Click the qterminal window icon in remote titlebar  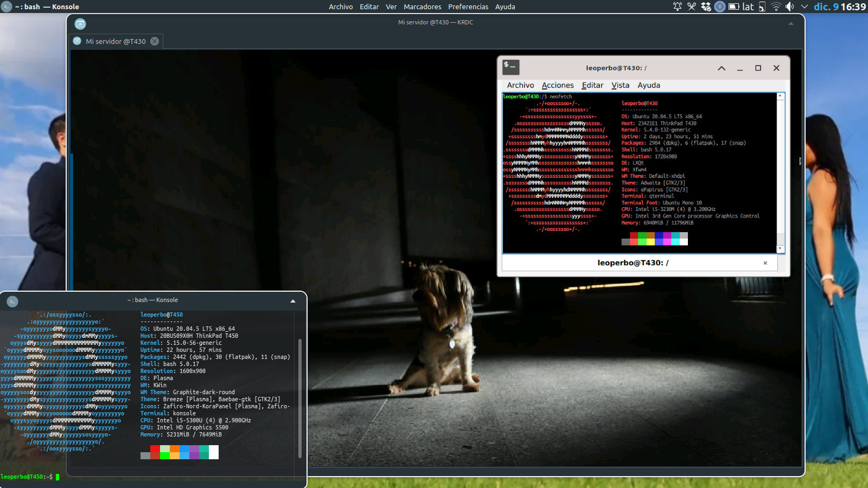pos(510,67)
